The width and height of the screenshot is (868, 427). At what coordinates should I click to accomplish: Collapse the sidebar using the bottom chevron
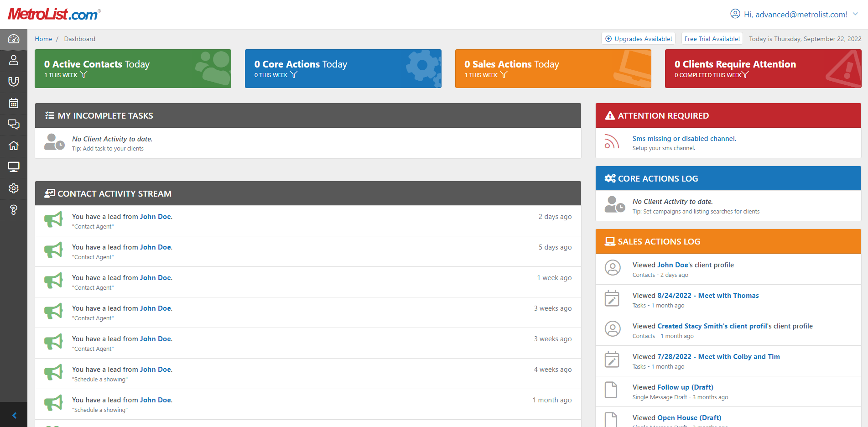pos(13,415)
